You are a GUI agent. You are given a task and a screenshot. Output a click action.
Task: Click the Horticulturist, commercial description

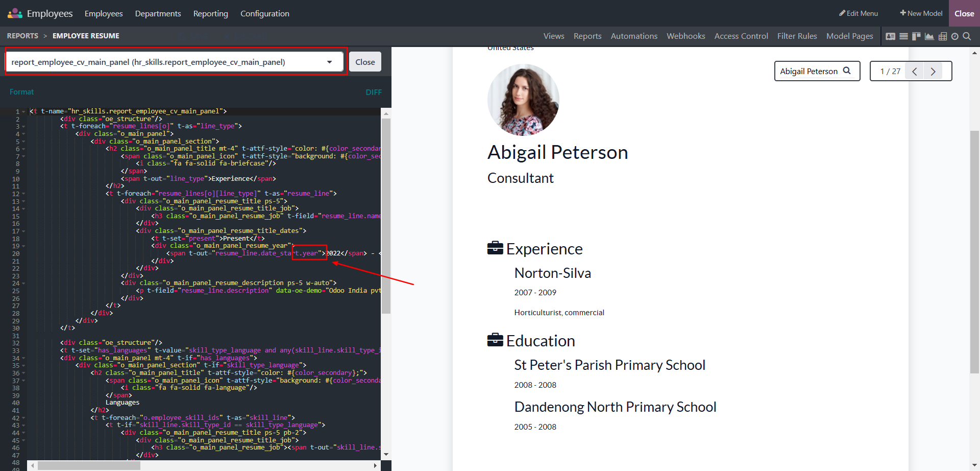(559, 313)
